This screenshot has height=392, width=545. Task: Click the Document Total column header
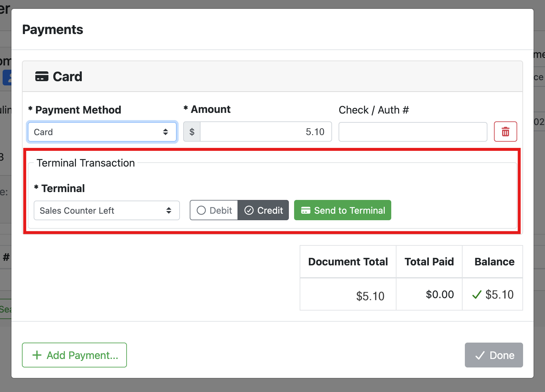point(348,262)
